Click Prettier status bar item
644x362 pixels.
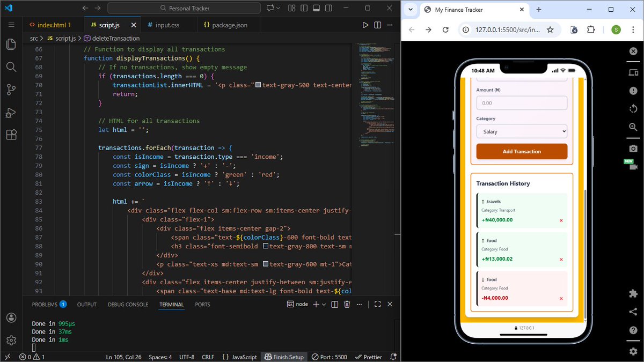point(369,357)
